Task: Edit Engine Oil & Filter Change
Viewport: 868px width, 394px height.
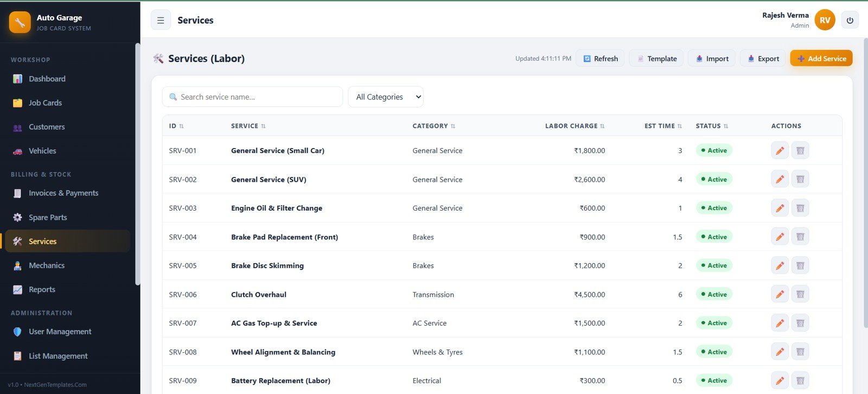Action: [780, 208]
